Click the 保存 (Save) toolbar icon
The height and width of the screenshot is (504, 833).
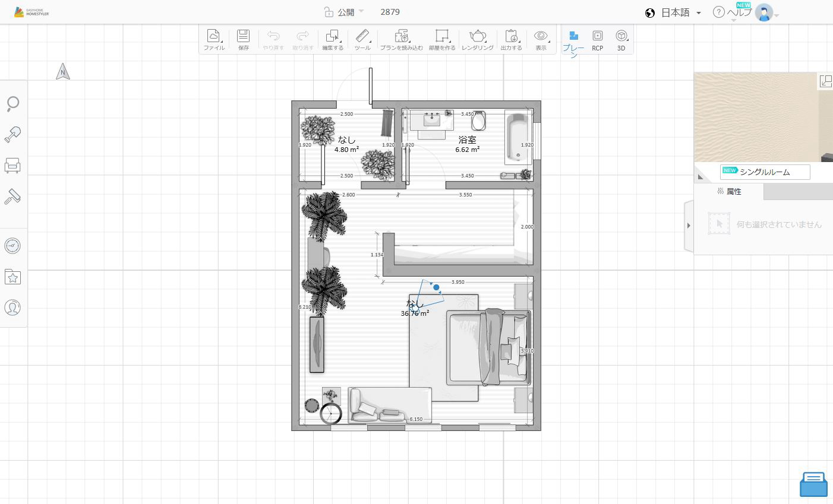click(244, 39)
